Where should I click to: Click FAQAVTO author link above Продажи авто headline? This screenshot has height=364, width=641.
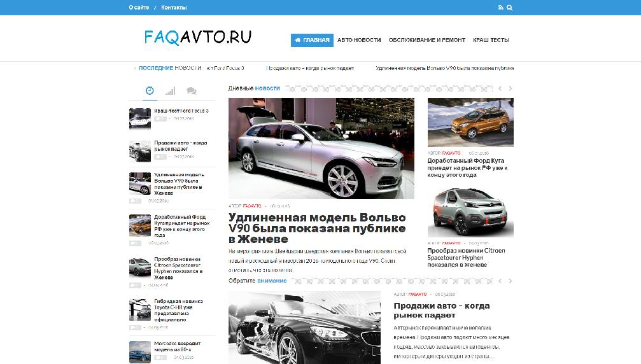pyautogui.click(x=417, y=294)
